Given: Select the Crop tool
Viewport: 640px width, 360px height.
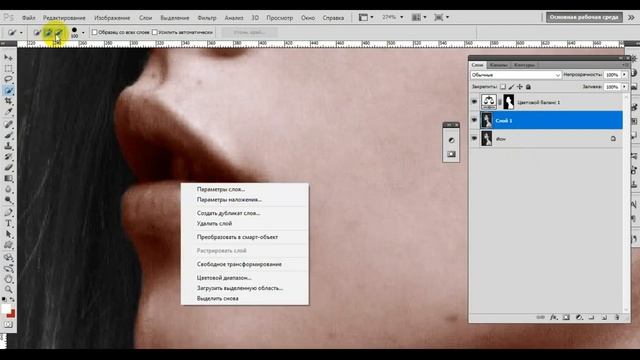Looking at the screenshot, I should [8, 101].
